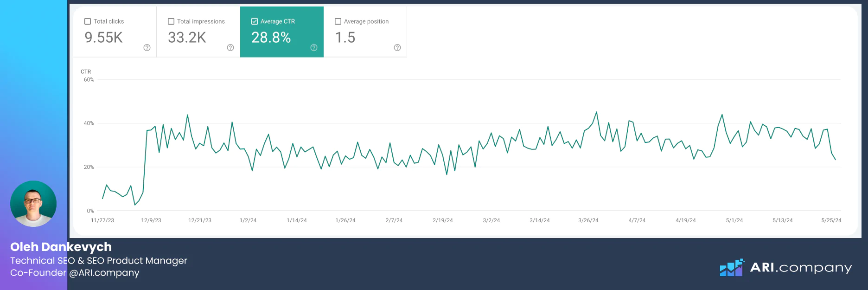Select the 9.55K Total clicks metric card

[115, 32]
